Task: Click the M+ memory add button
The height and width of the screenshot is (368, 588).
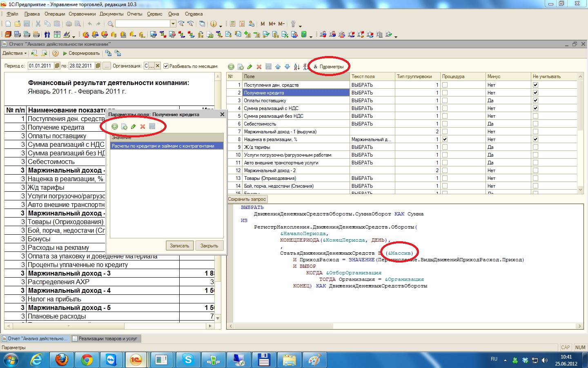Action: [272, 24]
